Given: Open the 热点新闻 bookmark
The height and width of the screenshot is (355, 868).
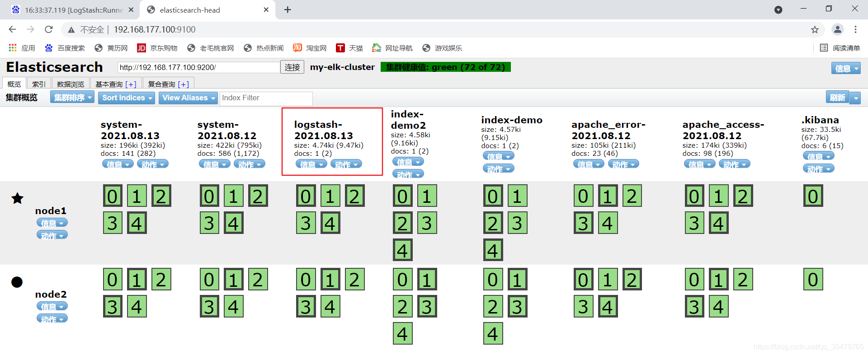Looking at the screenshot, I should [264, 48].
